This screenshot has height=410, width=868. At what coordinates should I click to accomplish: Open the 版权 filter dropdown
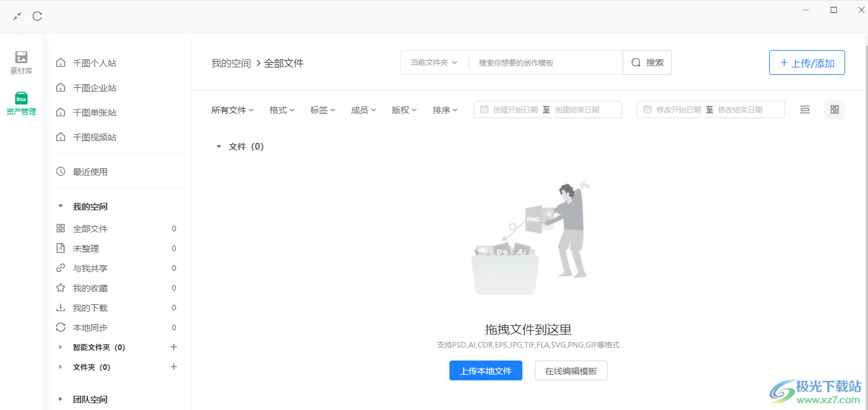coord(404,110)
